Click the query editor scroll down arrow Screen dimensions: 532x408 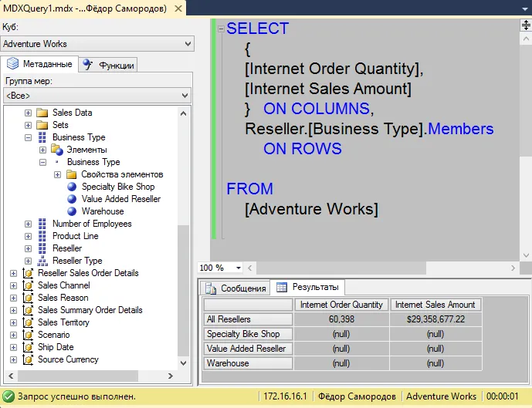526,255
